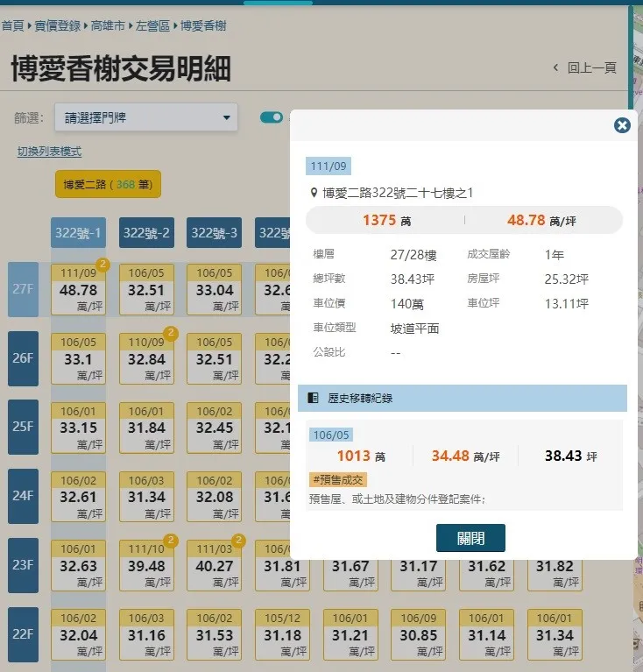Screen dimensions: 643x672
Task: Click the 左營區 breadcrumb
Action: [153, 25]
